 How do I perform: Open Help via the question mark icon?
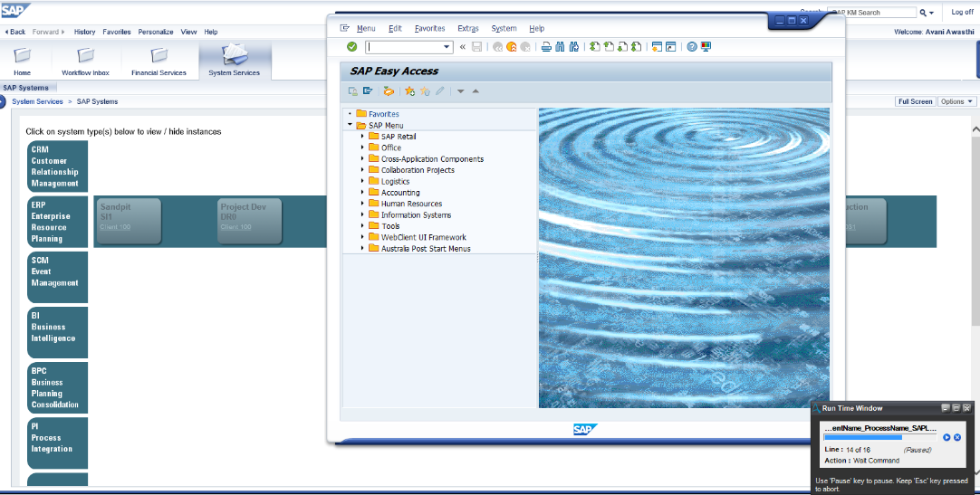point(692,47)
